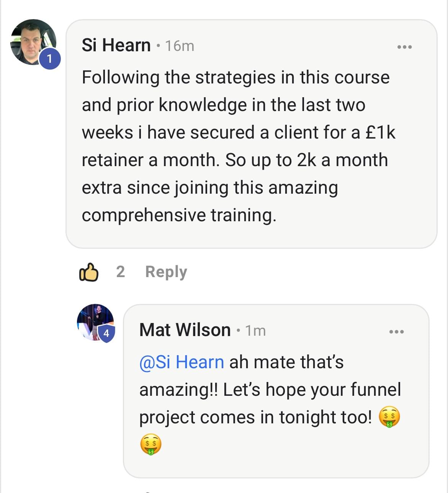Click the level 1 badge on Si Hearn's avatar
Viewport: 448px width, 493px height.
click(x=49, y=59)
